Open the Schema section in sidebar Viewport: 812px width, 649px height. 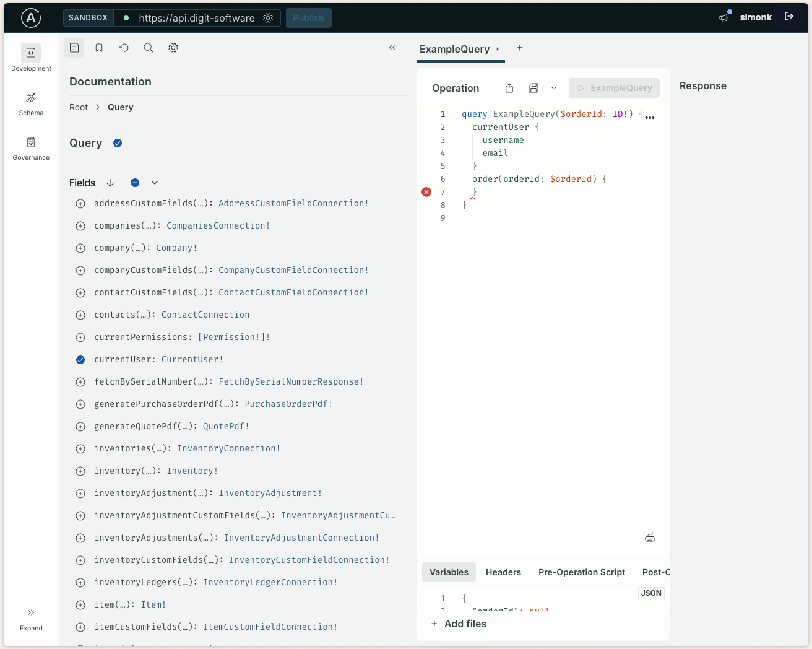click(x=31, y=103)
